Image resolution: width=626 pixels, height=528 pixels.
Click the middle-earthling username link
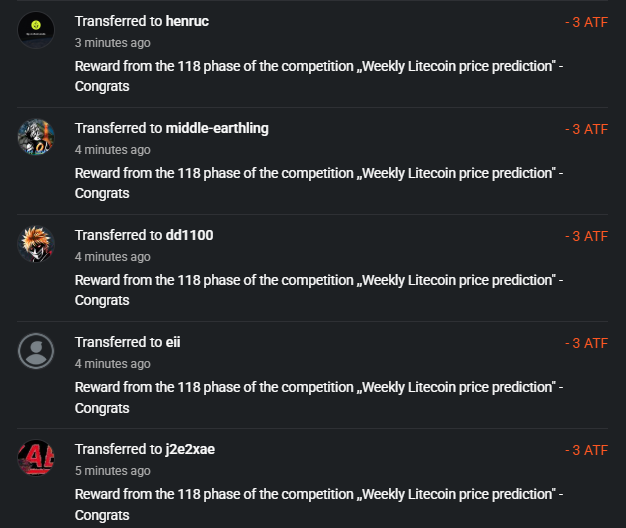(x=217, y=128)
